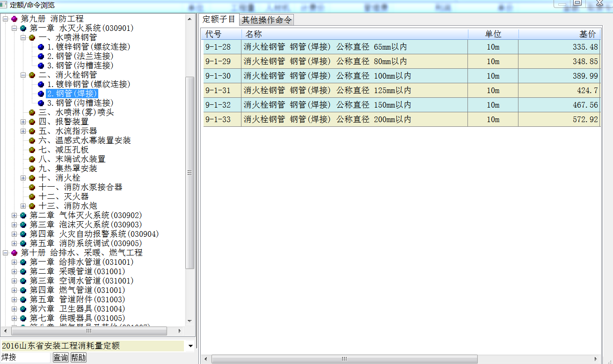Viewport: 613px width, 364px height.
Task: Expand 第三章 泡沫灭火系统 node
Action: [14, 225]
